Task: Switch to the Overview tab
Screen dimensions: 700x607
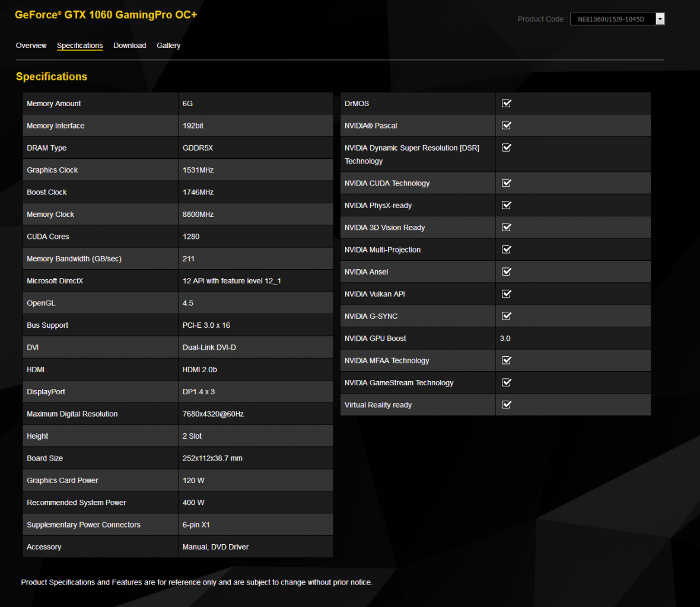Action: coord(31,46)
